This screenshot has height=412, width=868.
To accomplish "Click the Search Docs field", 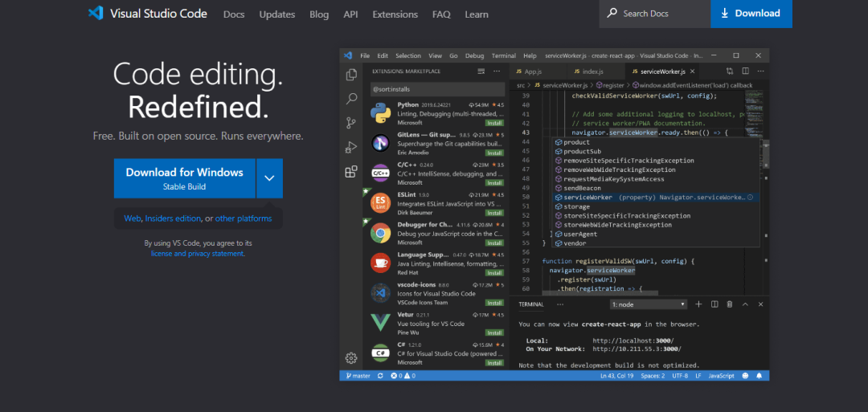I will click(x=655, y=14).
